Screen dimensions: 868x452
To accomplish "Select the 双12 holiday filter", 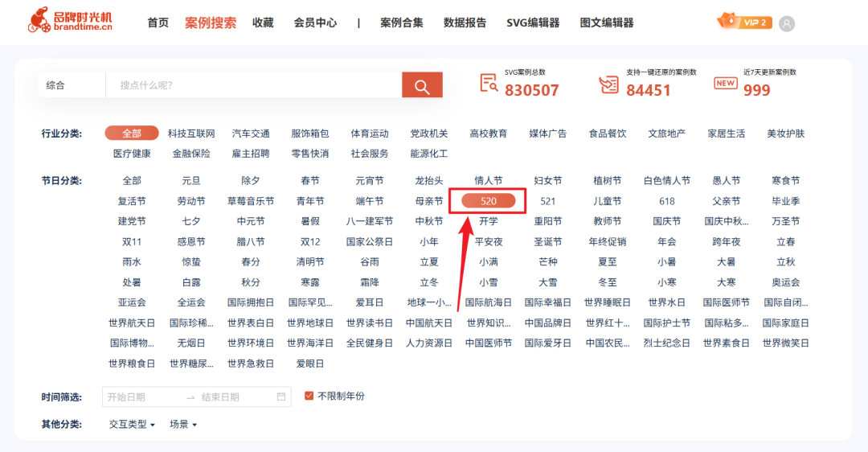I will click(310, 241).
